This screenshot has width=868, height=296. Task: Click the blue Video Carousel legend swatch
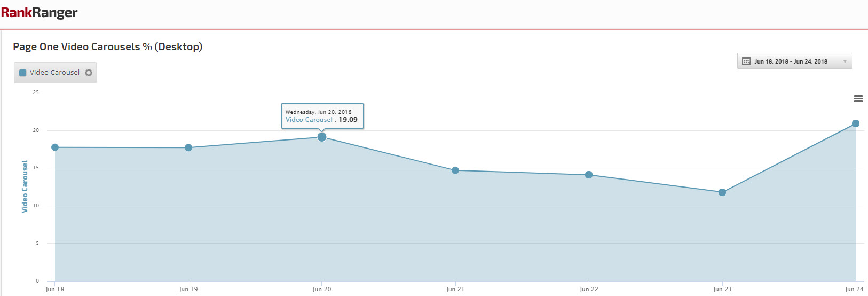[22, 73]
